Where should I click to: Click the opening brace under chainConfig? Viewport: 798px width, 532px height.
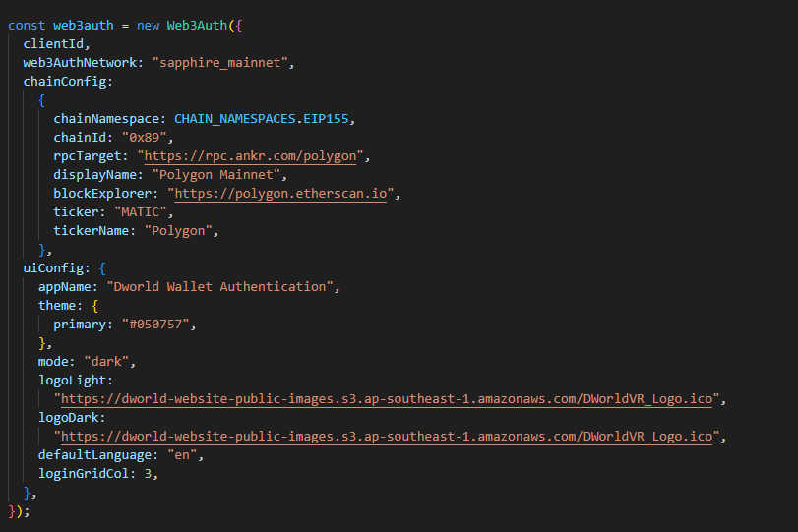click(41, 100)
